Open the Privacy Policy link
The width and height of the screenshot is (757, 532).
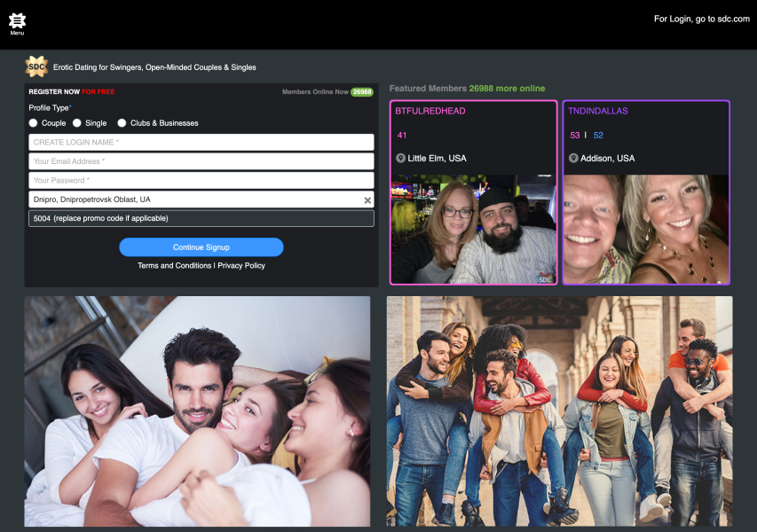point(241,266)
